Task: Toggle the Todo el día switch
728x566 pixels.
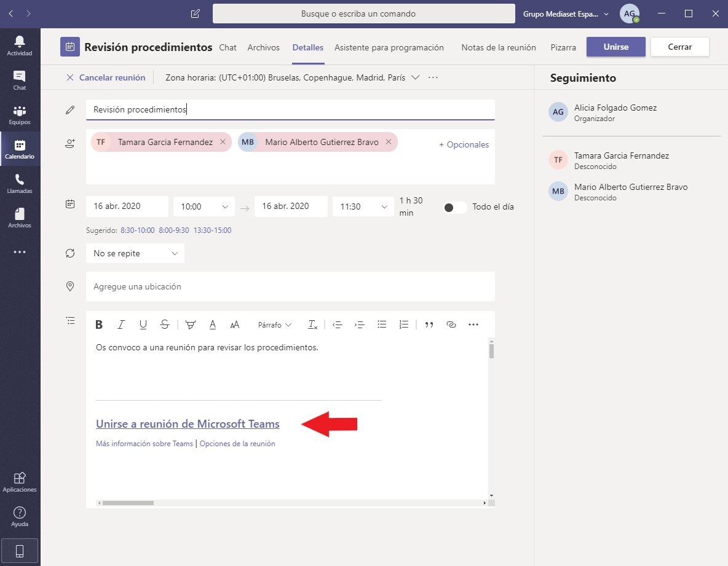Action: (454, 207)
